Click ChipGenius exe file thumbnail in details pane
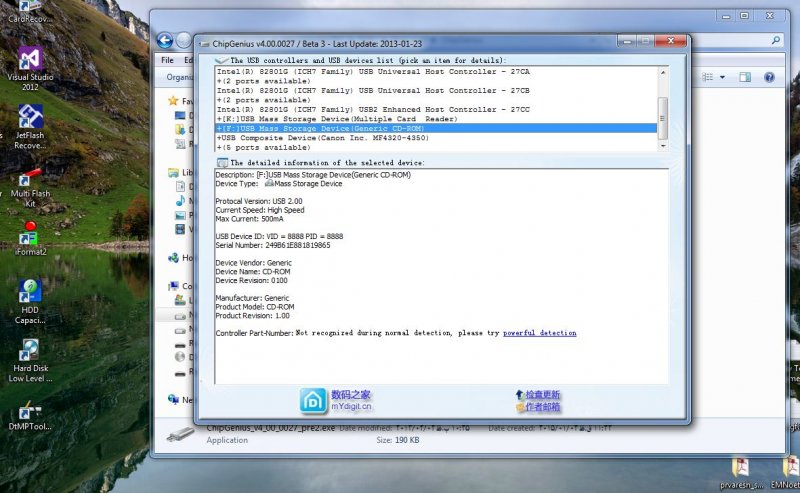 pos(180,434)
